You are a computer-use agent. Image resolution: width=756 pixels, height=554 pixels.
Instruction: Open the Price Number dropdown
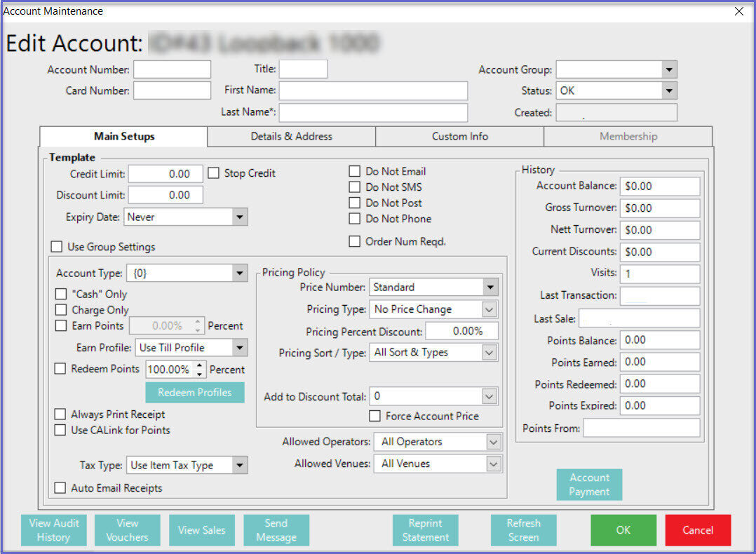(490, 288)
